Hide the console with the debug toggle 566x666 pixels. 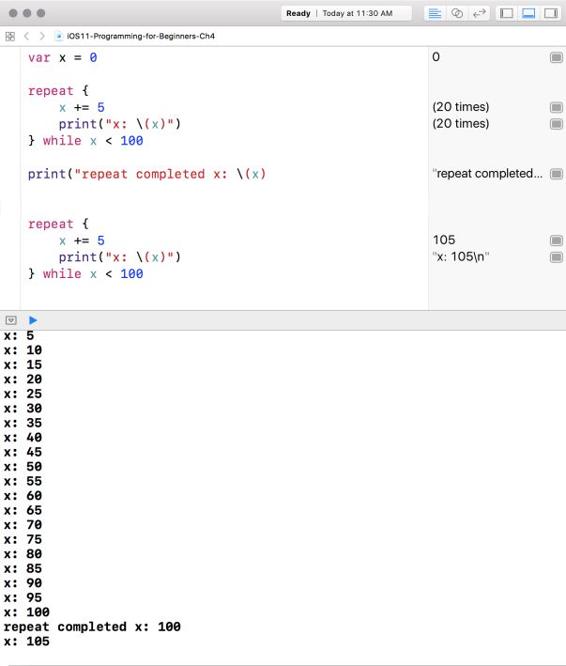click(11, 320)
